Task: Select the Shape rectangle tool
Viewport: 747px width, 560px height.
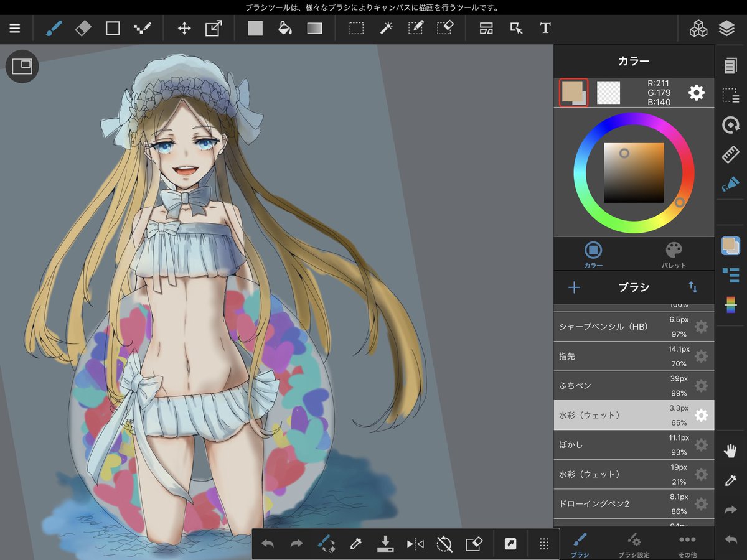Action: 113,29
